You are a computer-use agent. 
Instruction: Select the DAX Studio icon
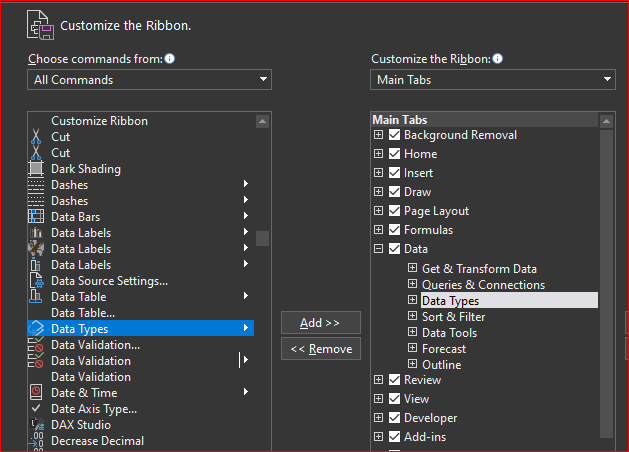pos(36,425)
